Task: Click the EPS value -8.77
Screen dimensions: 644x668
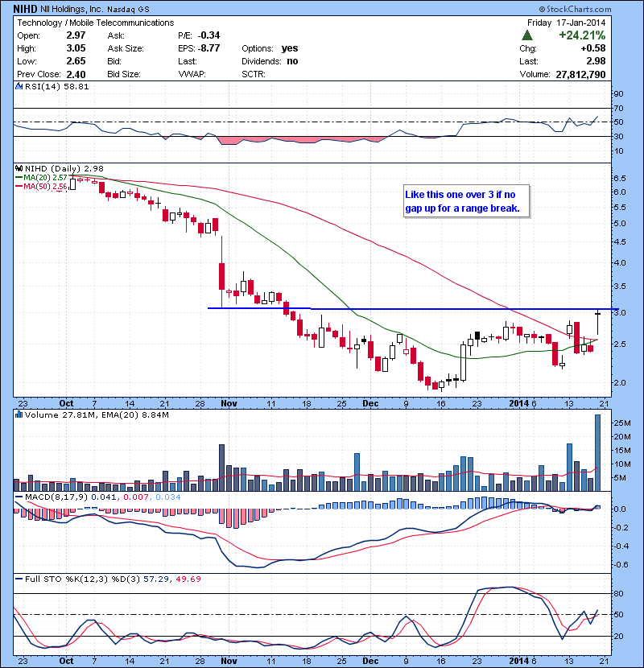Action: tap(208, 48)
